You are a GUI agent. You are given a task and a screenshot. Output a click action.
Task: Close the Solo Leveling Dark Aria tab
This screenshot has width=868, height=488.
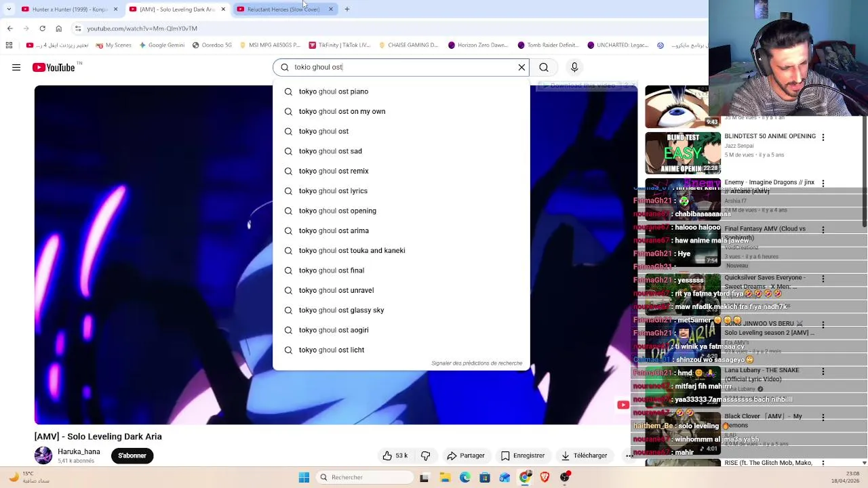click(223, 9)
